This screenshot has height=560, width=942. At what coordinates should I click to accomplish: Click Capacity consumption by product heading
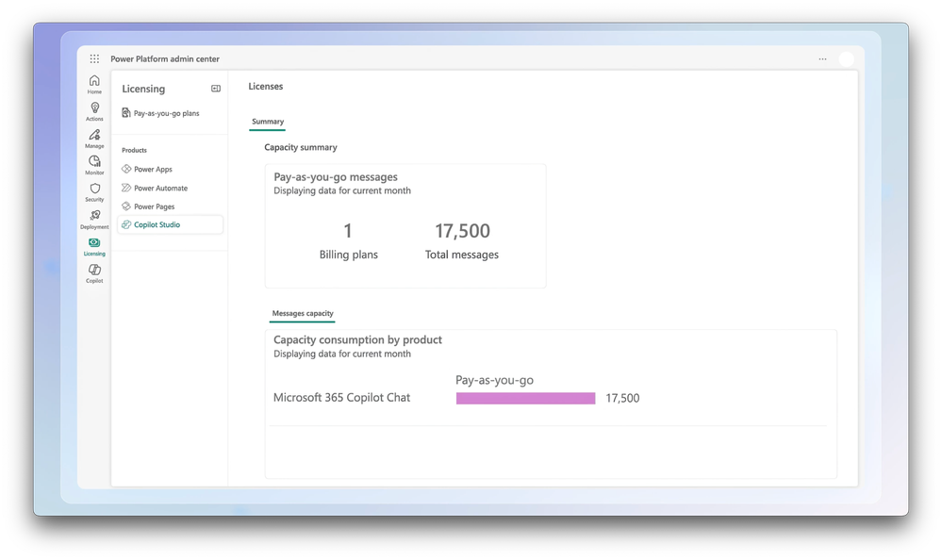tap(357, 339)
